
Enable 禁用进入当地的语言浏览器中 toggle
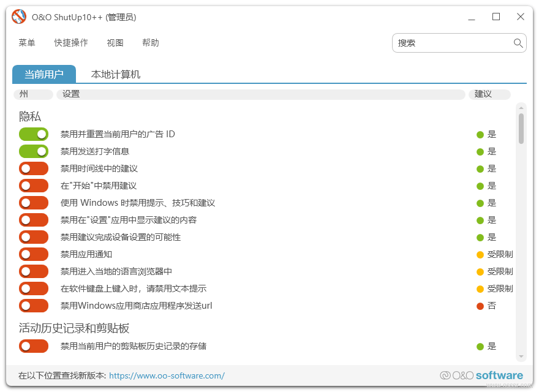coord(34,271)
